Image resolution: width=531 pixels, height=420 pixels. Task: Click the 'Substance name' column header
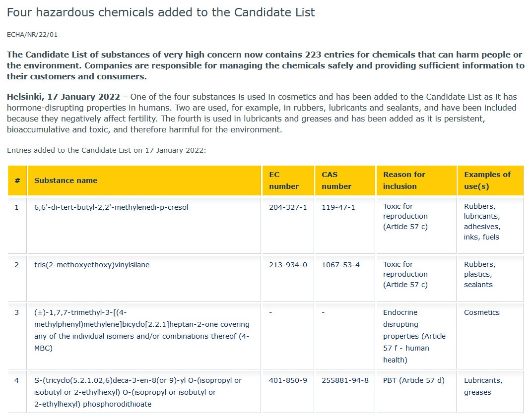(x=66, y=180)
